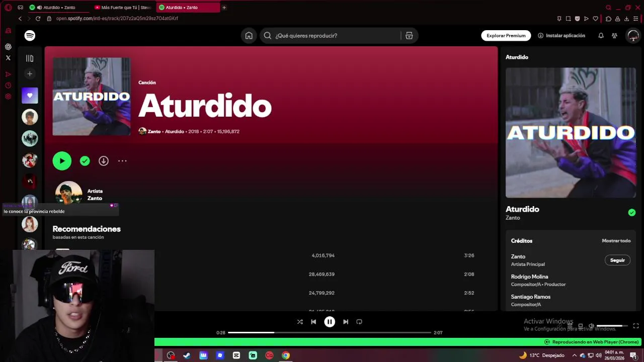Click Aturdido cover art in header
644x362 pixels.
click(92, 97)
